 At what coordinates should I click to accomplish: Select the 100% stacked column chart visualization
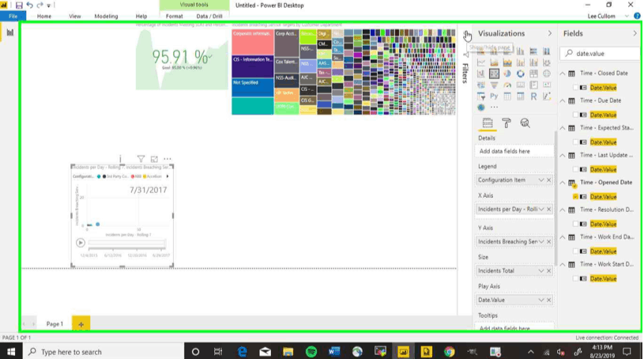(x=547, y=51)
